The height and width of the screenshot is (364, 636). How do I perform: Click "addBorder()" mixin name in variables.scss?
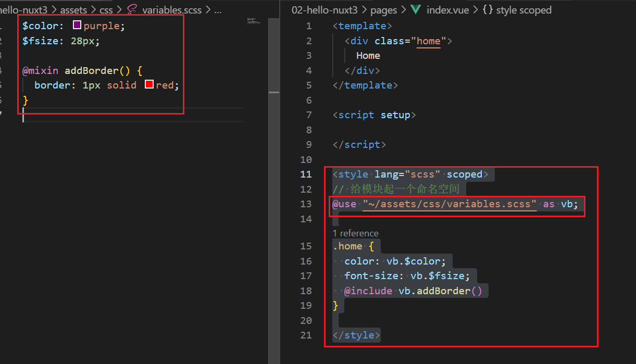pyautogui.click(x=97, y=70)
